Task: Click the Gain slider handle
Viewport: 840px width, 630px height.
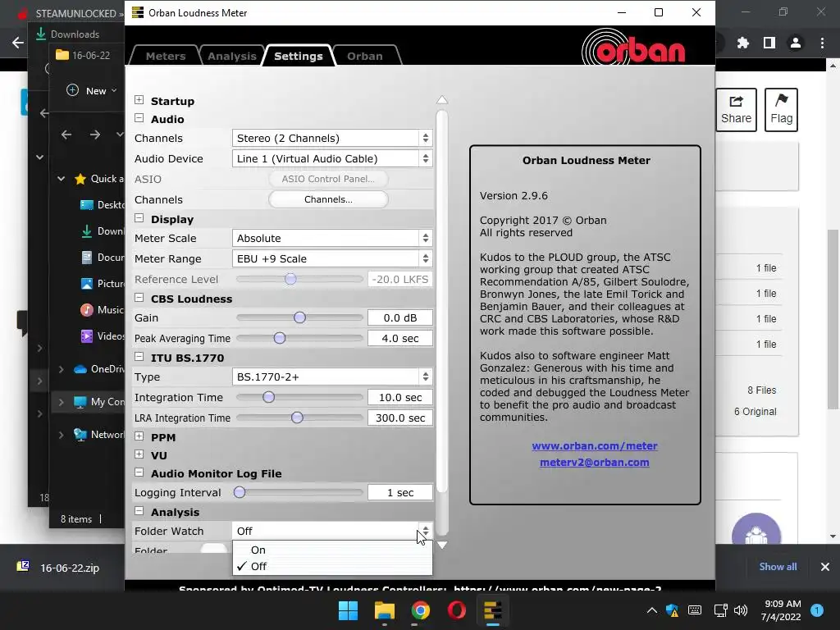Action: pos(299,317)
